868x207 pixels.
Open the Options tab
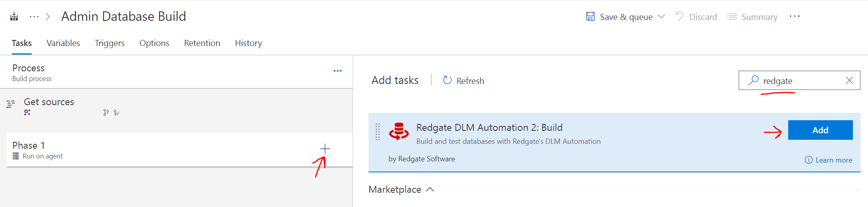[x=154, y=43]
